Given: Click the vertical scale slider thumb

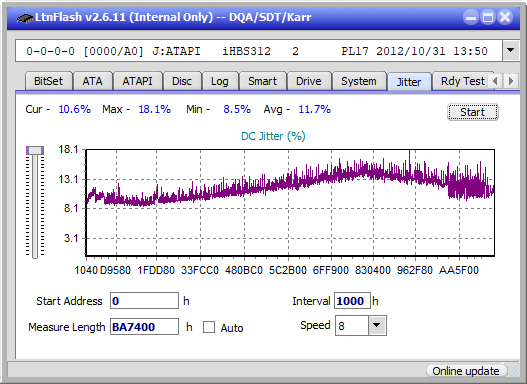Looking at the screenshot, I should 35,150.
